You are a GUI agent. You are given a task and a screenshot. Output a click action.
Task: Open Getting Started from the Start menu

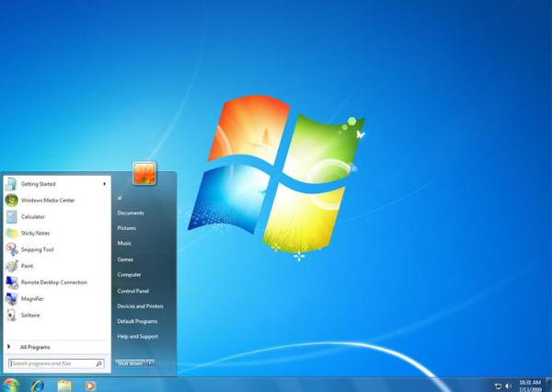[x=56, y=184]
